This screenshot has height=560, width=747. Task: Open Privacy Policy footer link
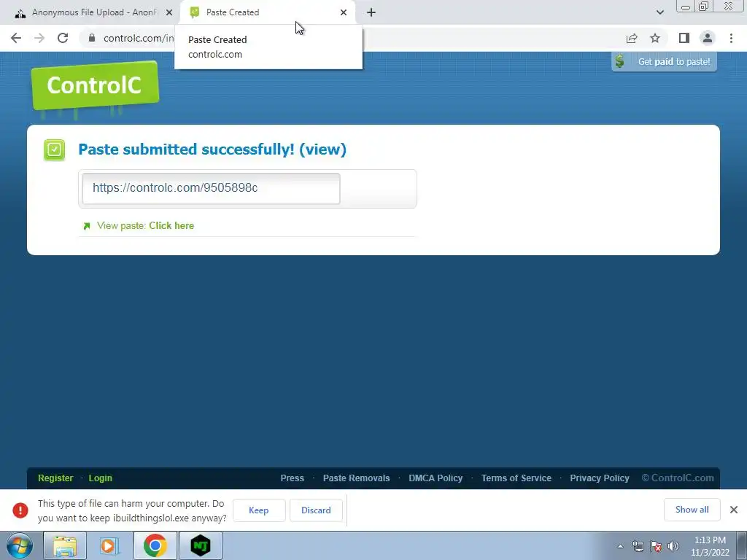(x=600, y=478)
